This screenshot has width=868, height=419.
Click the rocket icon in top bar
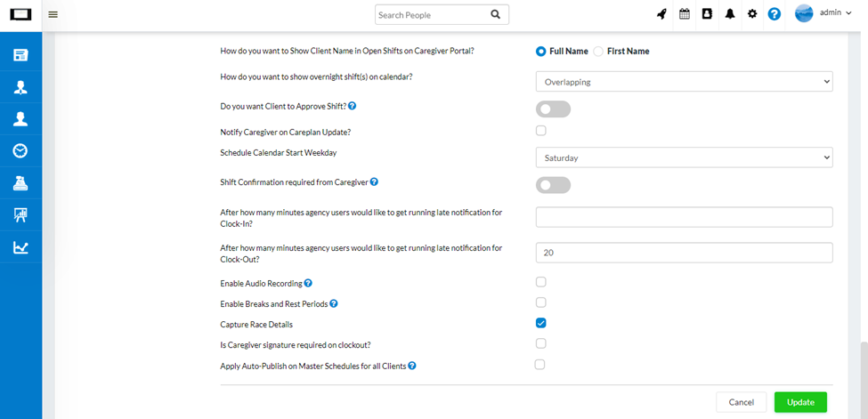(x=661, y=14)
